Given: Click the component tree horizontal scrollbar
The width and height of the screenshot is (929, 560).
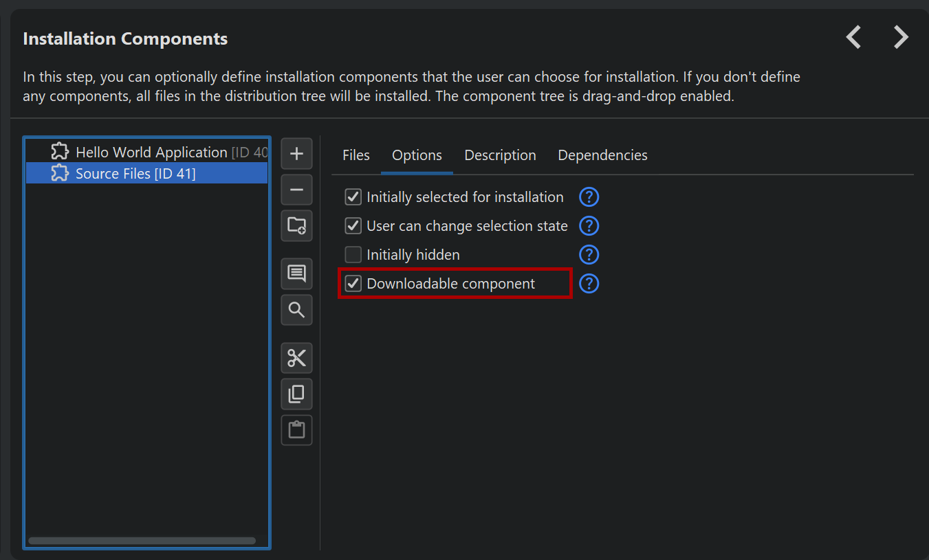Looking at the screenshot, I should (142, 541).
